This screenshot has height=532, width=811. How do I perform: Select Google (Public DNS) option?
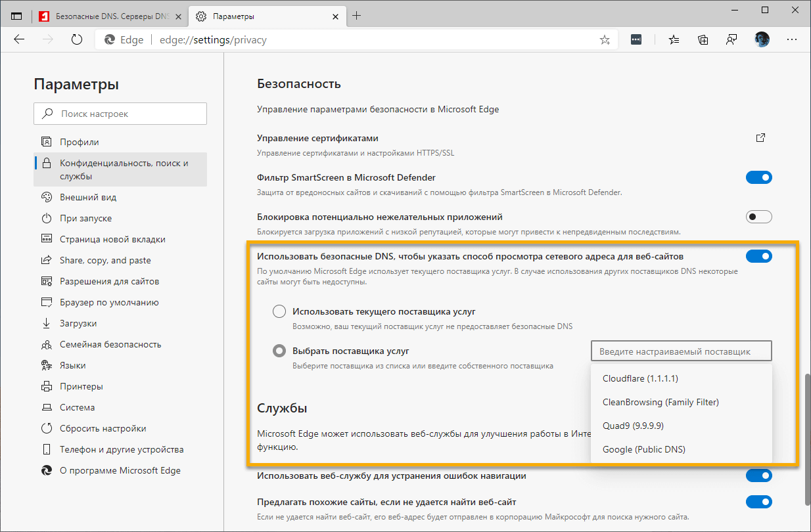(x=643, y=449)
